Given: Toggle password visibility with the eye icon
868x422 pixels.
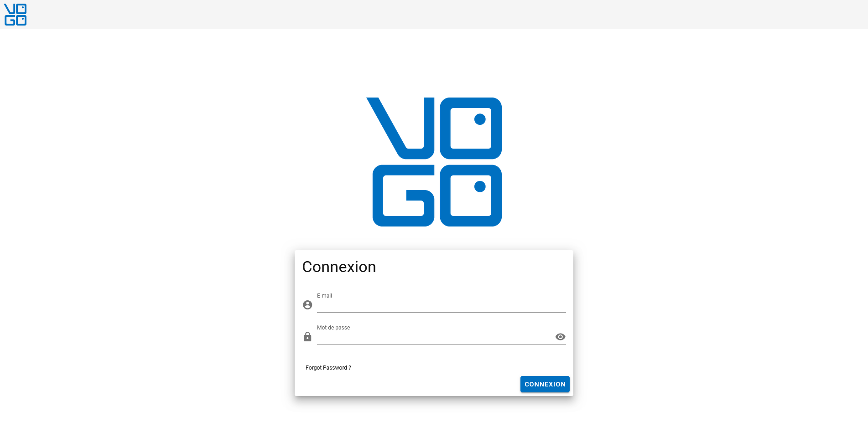Looking at the screenshot, I should (x=560, y=337).
